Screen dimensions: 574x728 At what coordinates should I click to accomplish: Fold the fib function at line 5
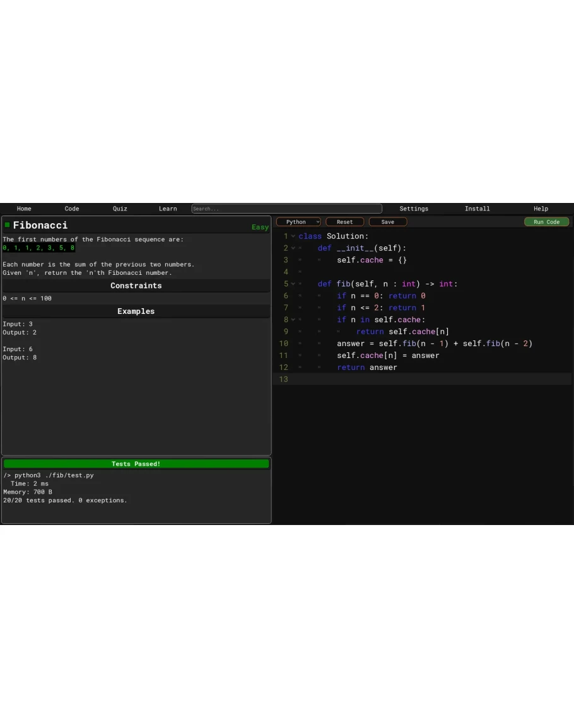point(293,284)
